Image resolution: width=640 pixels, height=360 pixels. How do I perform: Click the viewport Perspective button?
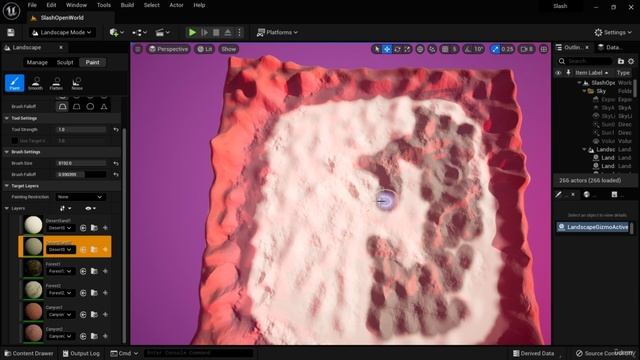pos(168,49)
